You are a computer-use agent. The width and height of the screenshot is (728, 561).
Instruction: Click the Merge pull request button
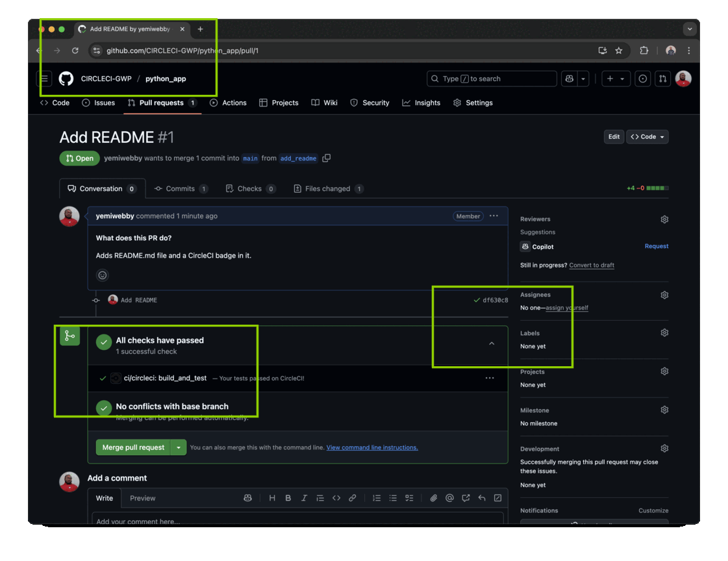click(133, 447)
